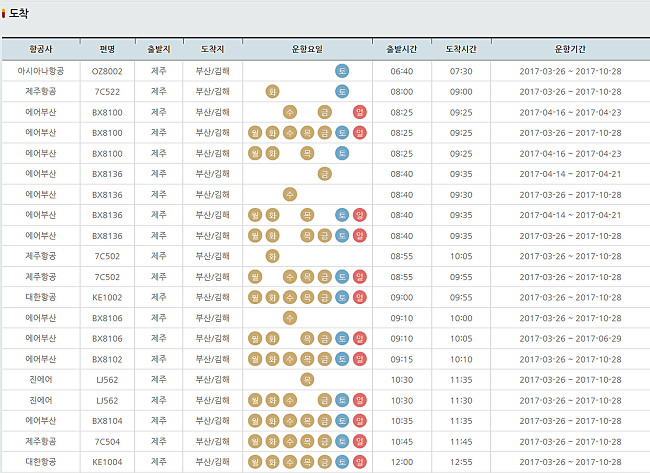Click the 토 day icon in the OZ8002 row
This screenshot has height=473, width=650.
coord(342,71)
